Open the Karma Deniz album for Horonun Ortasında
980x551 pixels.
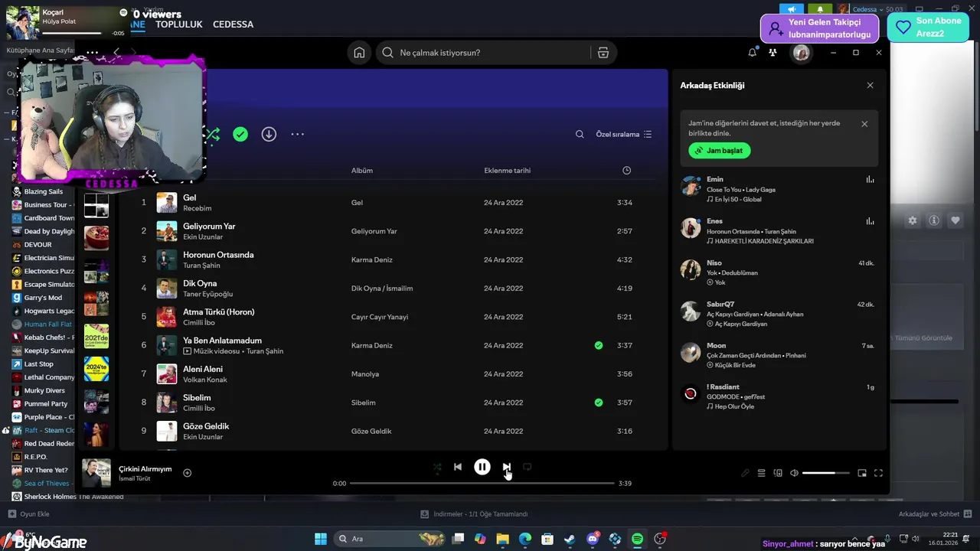[372, 259]
